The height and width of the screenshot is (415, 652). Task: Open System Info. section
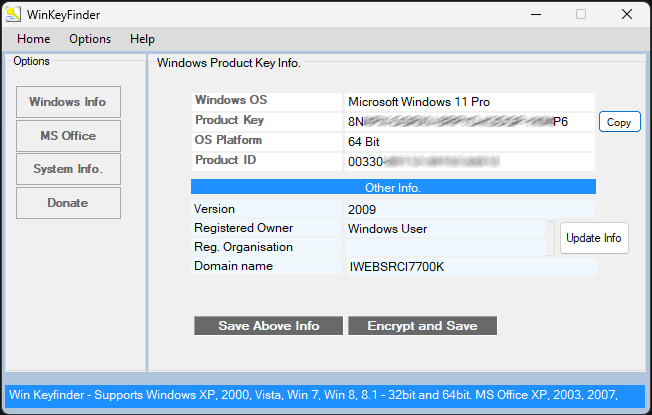(x=68, y=169)
